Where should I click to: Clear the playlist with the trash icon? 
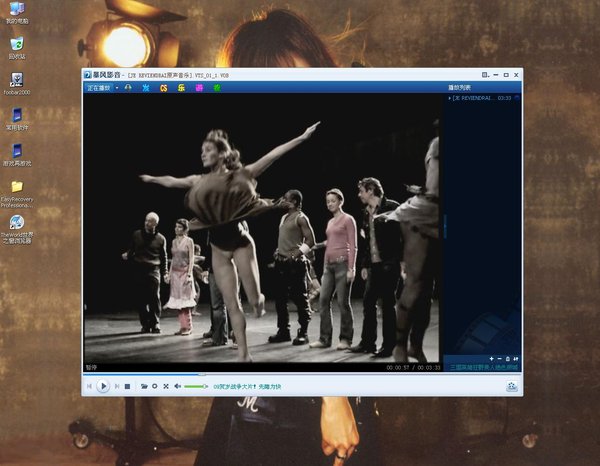coord(508,359)
